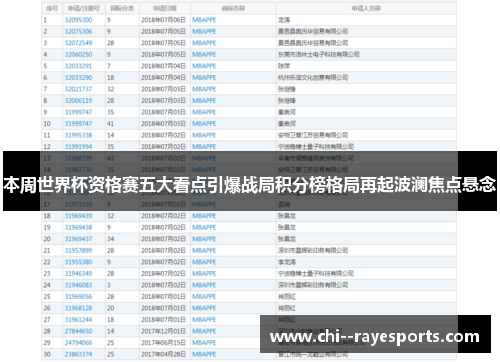500x362 pixels.
Task: Open 31999747 link in row 10
Action: pos(78,124)
